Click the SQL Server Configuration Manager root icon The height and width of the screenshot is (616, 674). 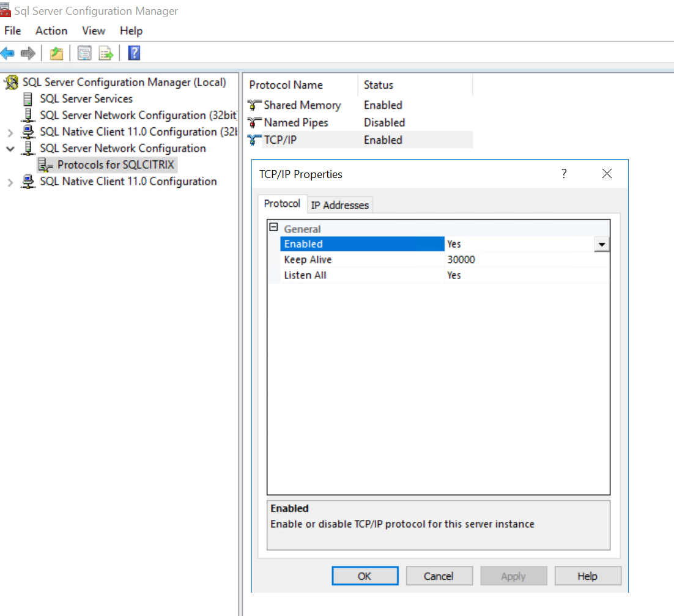[x=12, y=82]
